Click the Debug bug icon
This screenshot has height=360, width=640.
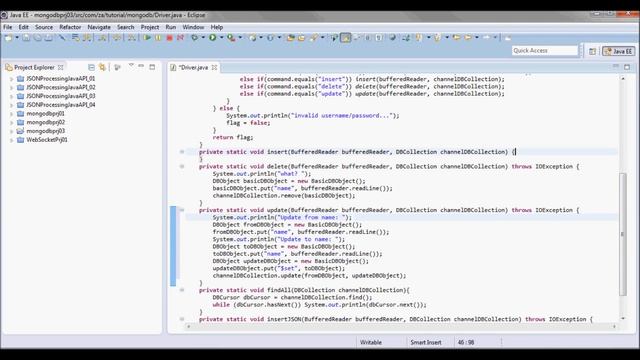click(195, 38)
